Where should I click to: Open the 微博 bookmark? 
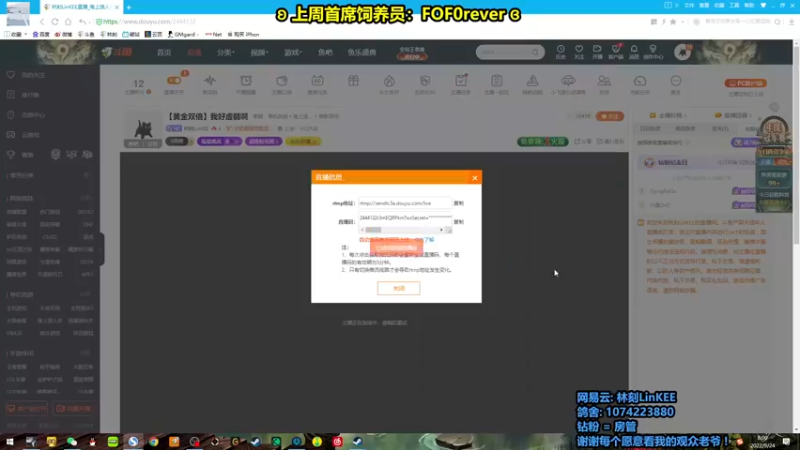(63, 34)
